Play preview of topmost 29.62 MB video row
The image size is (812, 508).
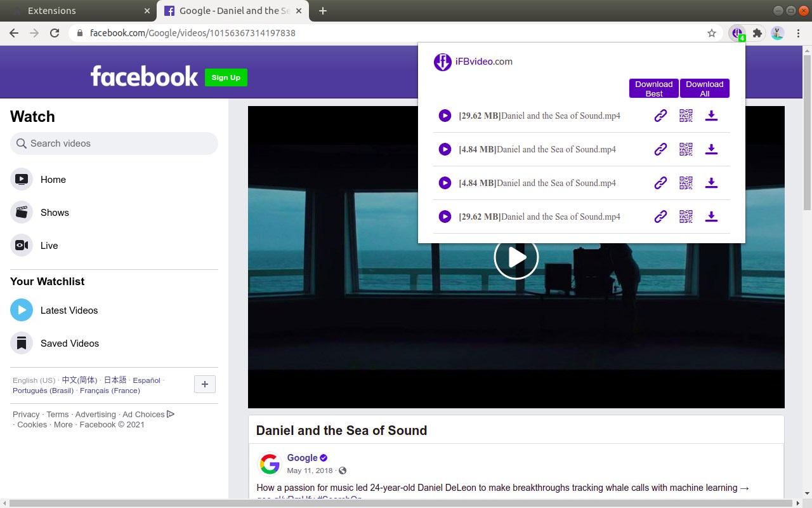(x=445, y=116)
